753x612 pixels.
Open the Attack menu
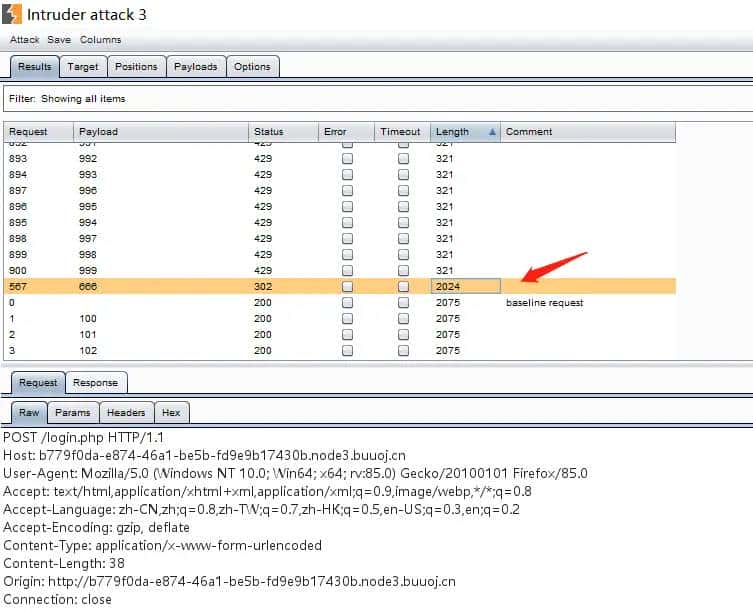point(24,40)
